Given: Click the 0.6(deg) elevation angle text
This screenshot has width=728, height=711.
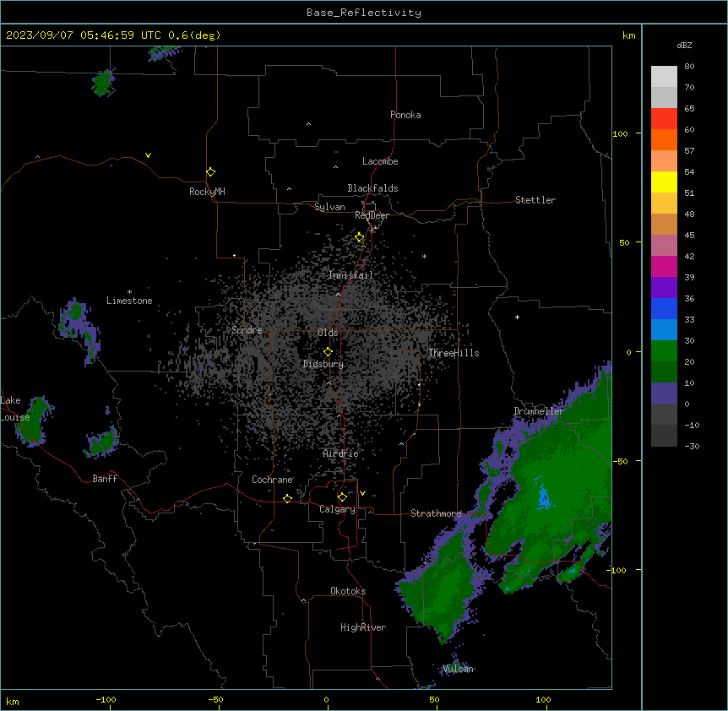Looking at the screenshot, I should click(194, 35).
